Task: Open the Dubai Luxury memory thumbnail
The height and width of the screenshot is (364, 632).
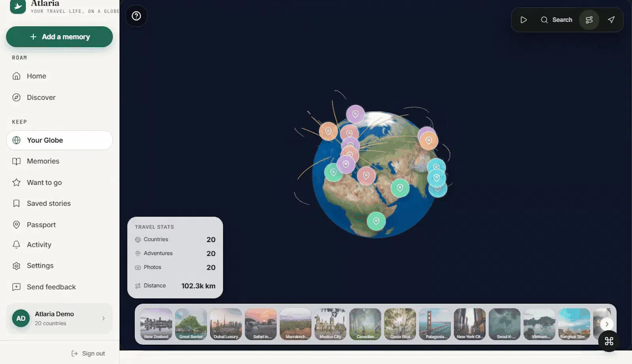Action: pos(226,324)
